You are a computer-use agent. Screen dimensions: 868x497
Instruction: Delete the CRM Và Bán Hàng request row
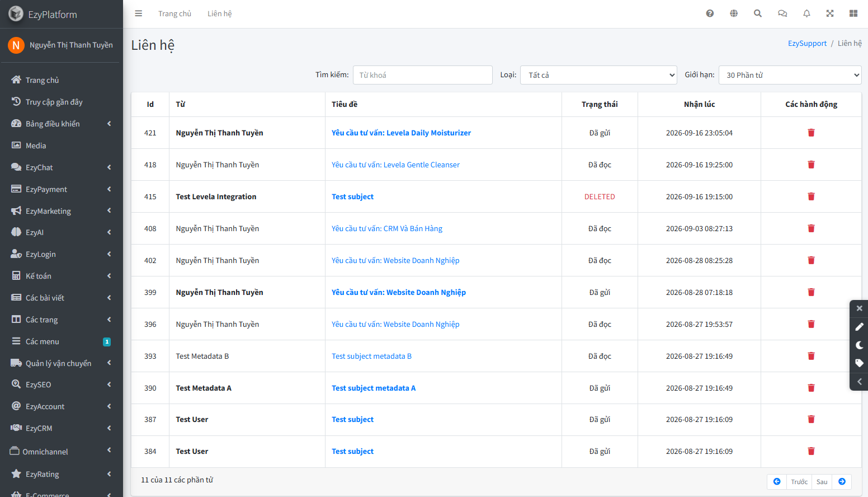pos(811,228)
